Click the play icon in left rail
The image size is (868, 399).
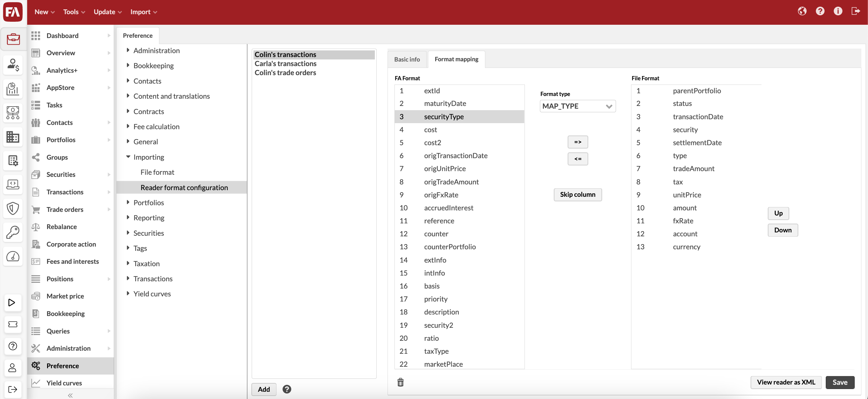pos(12,302)
